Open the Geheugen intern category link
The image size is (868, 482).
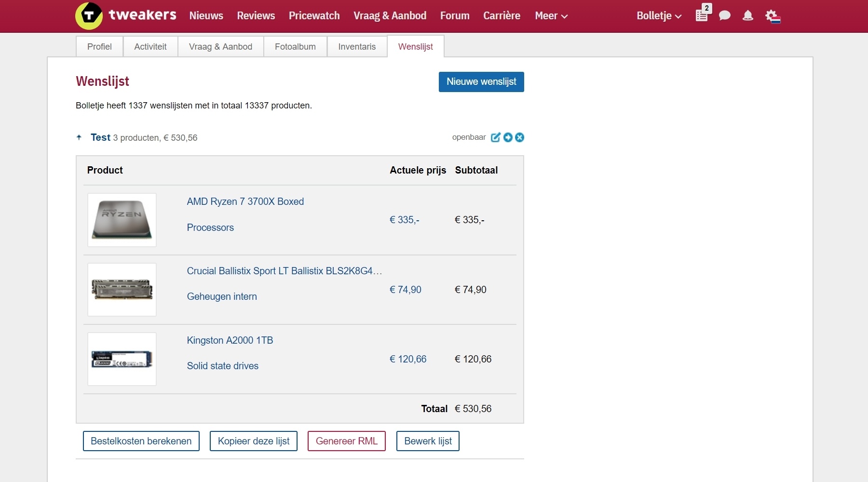tap(221, 296)
